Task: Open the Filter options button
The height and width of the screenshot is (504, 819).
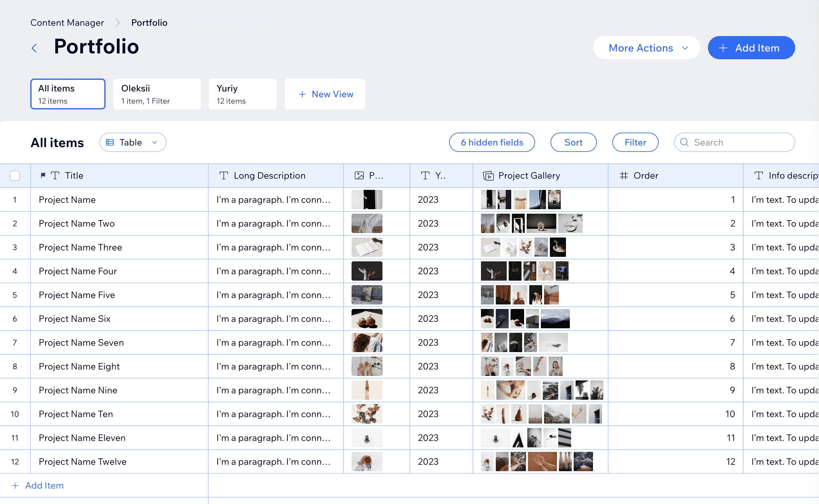Action: coord(635,142)
